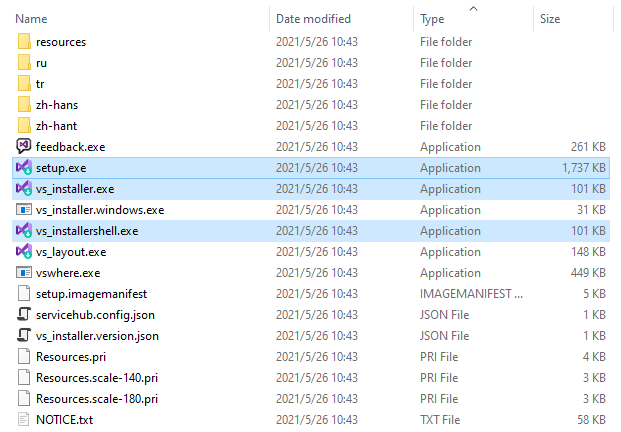Screen dimensions: 621x432
Task: Select the zh-hant folder name
Action: [x=56, y=126]
